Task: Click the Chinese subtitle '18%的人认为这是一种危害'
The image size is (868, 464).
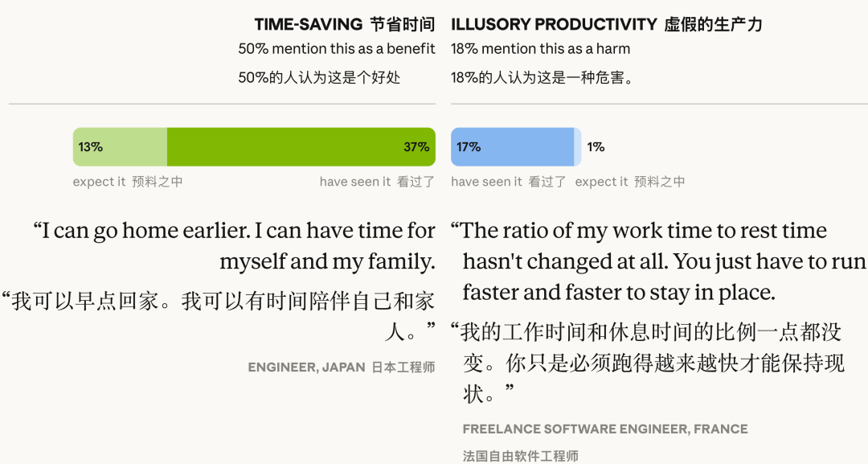Action: 542,78
